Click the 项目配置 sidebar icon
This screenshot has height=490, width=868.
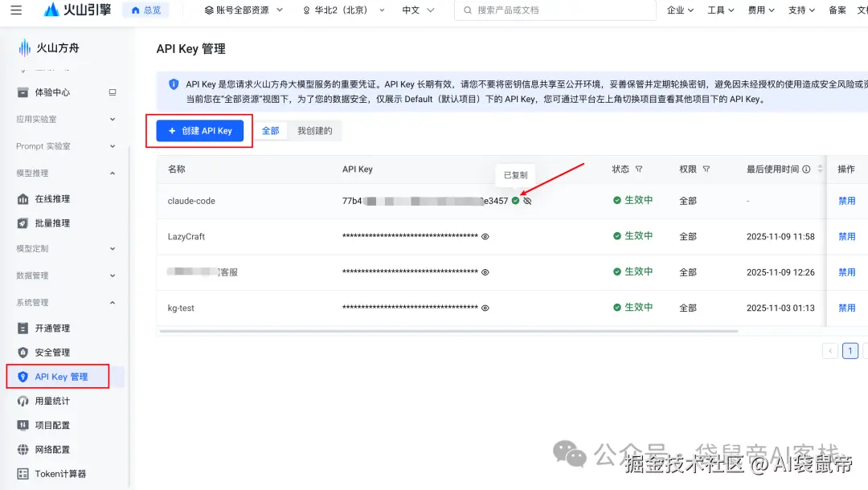point(23,425)
